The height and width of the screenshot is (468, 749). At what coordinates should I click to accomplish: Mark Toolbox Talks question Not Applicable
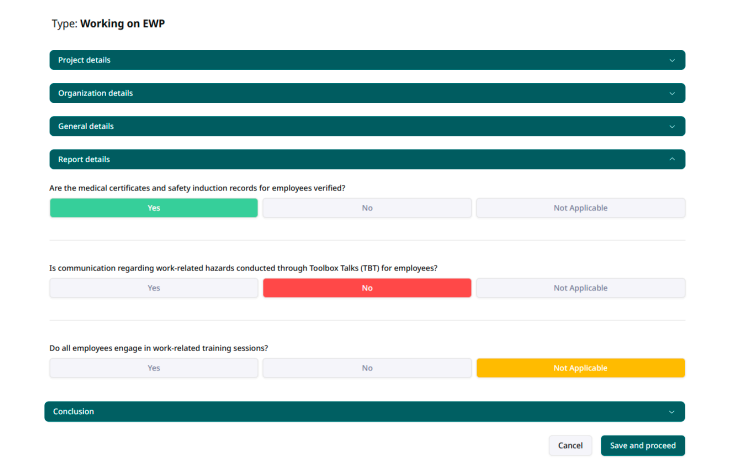click(x=580, y=288)
